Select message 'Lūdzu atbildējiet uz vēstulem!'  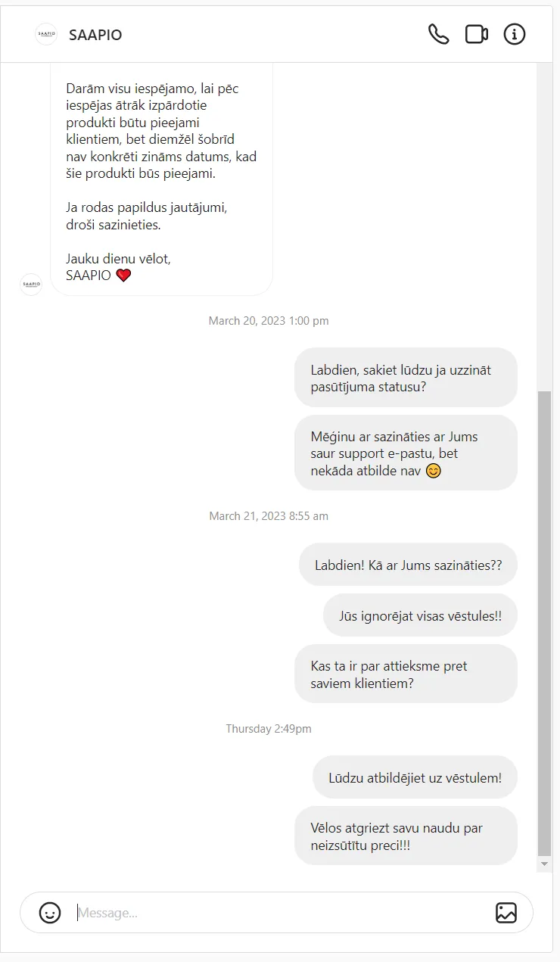point(415,777)
